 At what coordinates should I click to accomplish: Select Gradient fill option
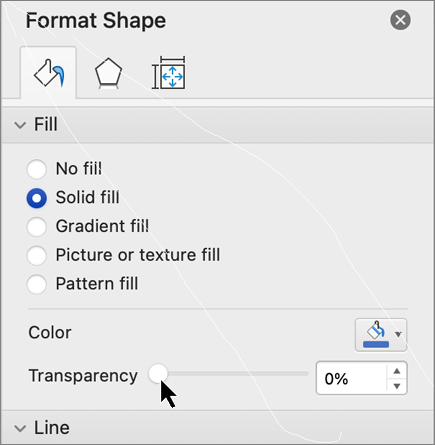tap(37, 227)
